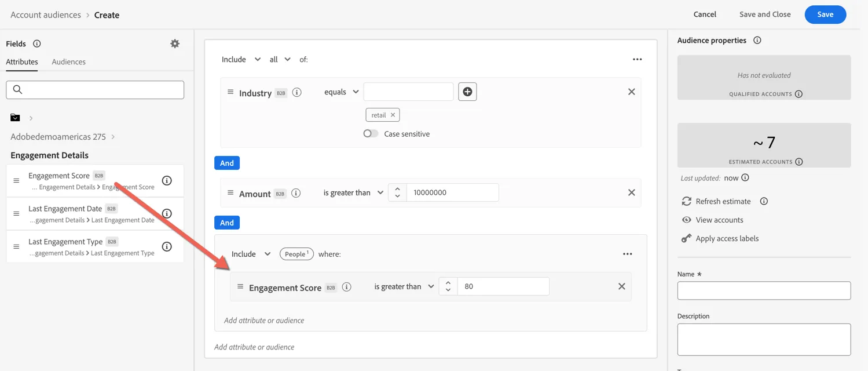868x371 pixels.
Task: Open Engagement Score operator dropdown
Action: point(404,286)
